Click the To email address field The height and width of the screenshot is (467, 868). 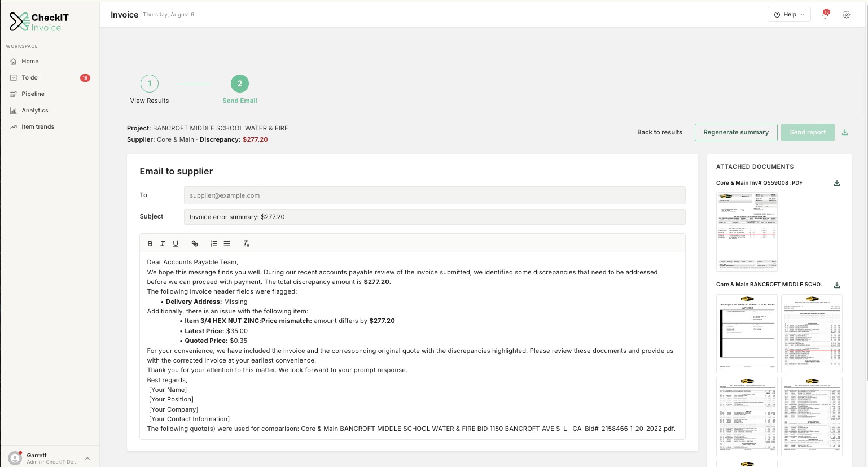coord(435,195)
